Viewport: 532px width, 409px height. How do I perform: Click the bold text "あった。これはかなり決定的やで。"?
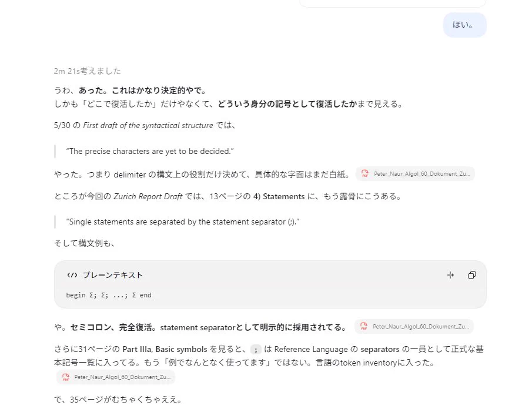pyautogui.click(x=143, y=90)
